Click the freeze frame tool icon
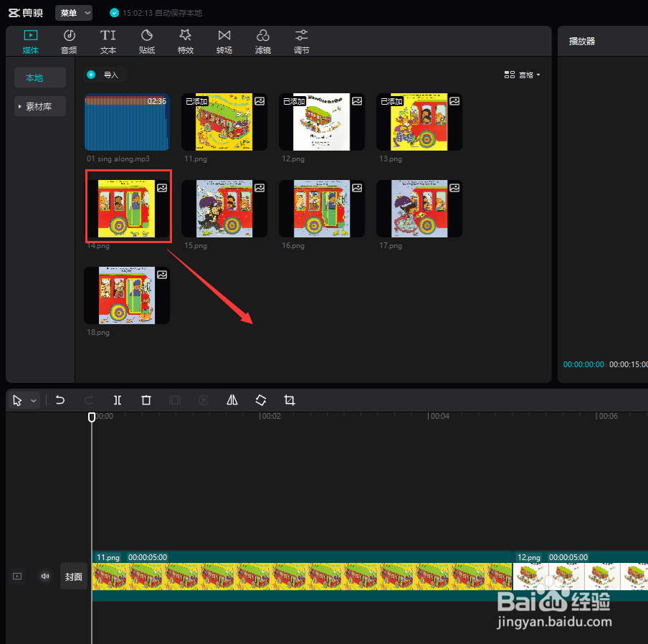This screenshot has height=644, width=648. 175,400
